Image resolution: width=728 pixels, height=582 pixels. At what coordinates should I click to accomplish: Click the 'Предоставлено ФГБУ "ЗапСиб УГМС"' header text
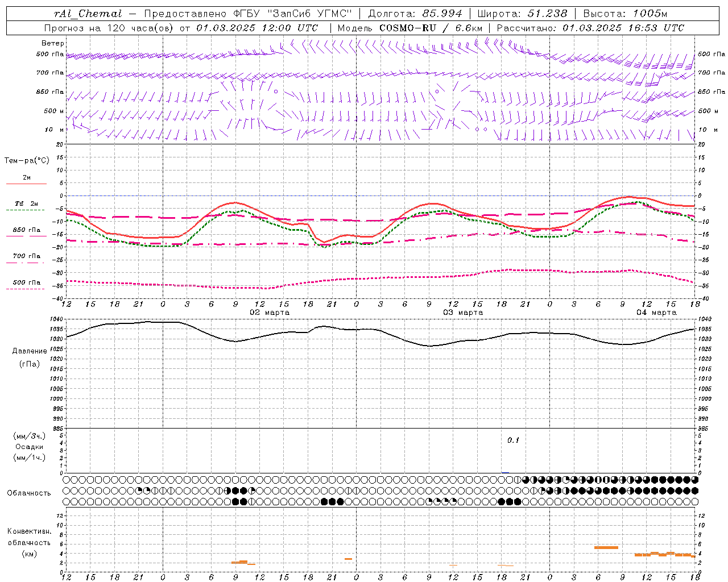coord(248,14)
